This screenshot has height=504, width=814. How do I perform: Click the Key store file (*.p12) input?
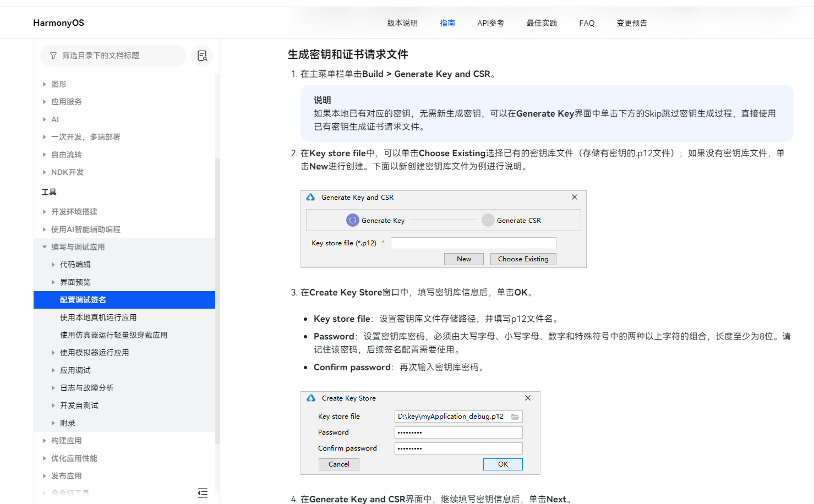[473, 243]
